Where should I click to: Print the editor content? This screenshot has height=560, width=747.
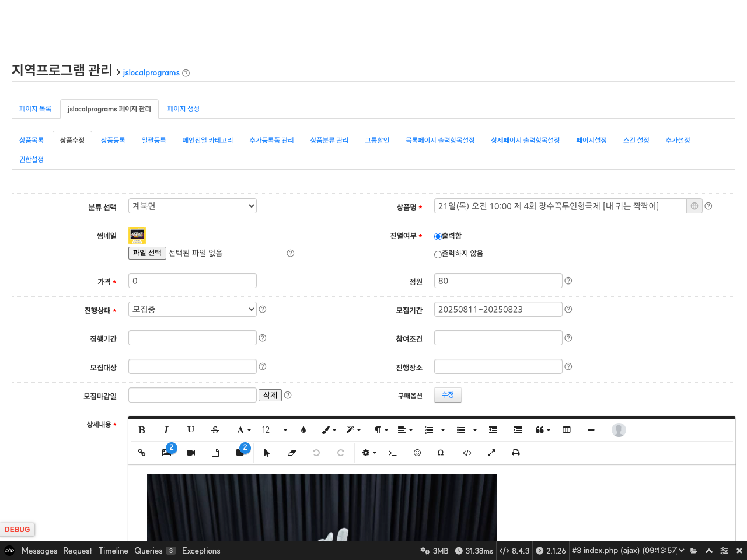click(516, 453)
